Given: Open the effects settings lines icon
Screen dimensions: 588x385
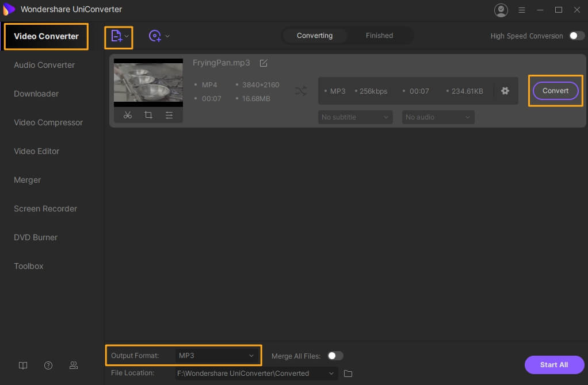Looking at the screenshot, I should tap(169, 115).
